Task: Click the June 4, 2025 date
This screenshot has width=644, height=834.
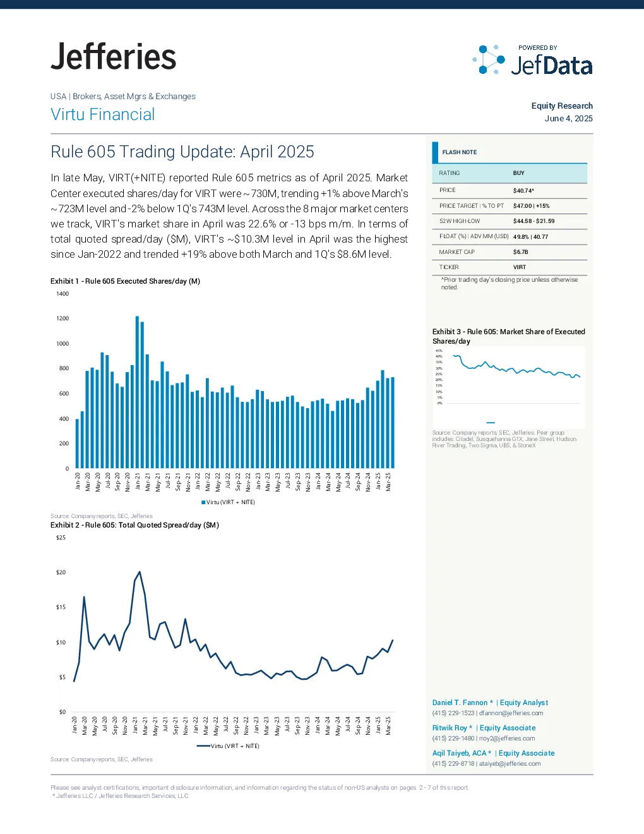Action: point(569,118)
